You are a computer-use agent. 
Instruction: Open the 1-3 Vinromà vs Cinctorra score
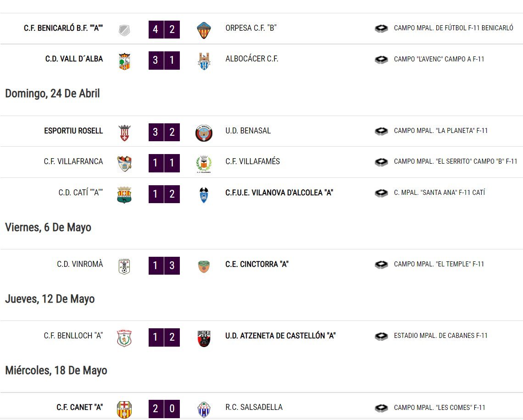point(164,265)
